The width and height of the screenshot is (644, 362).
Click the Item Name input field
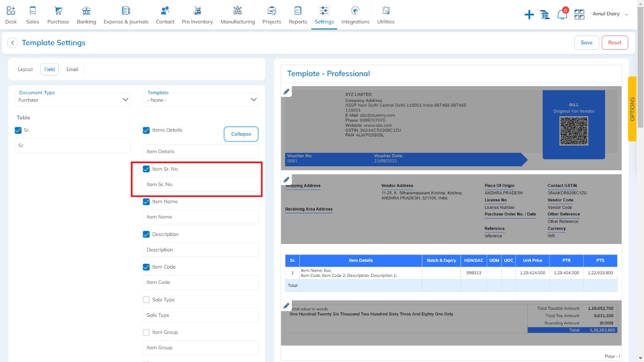(201, 217)
